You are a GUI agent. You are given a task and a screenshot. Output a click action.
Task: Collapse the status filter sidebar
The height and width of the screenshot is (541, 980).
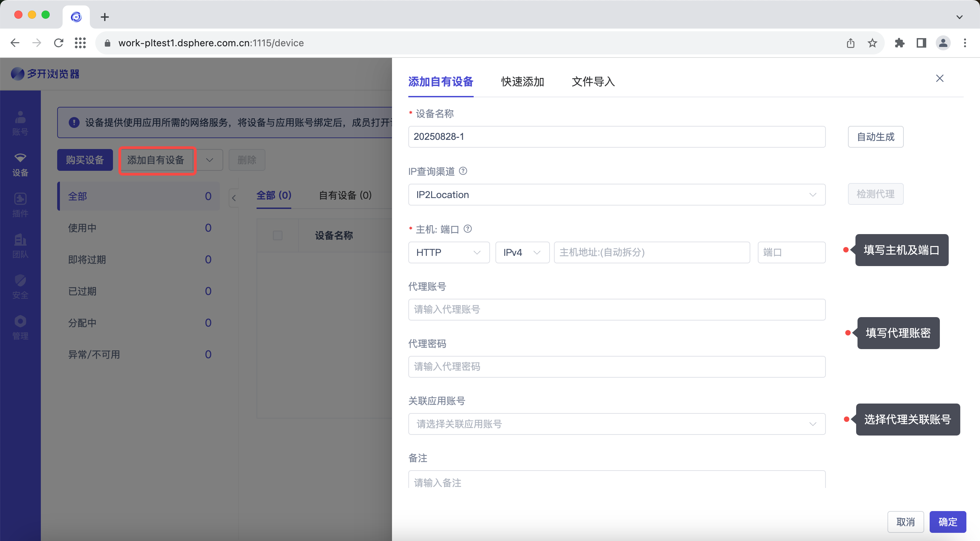233,198
